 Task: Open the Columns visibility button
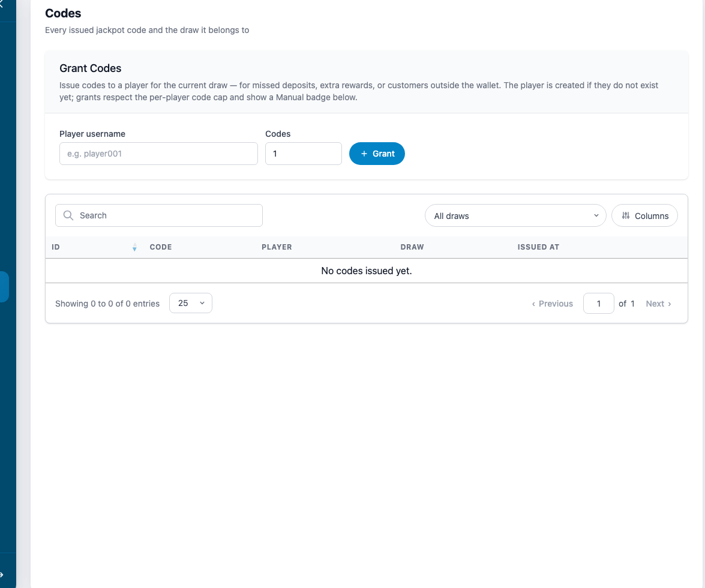(x=644, y=216)
